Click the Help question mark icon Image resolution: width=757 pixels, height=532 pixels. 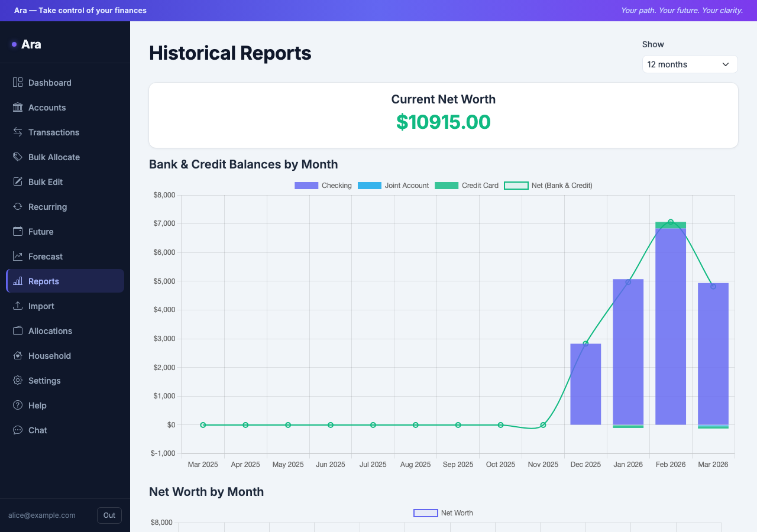pos(18,406)
